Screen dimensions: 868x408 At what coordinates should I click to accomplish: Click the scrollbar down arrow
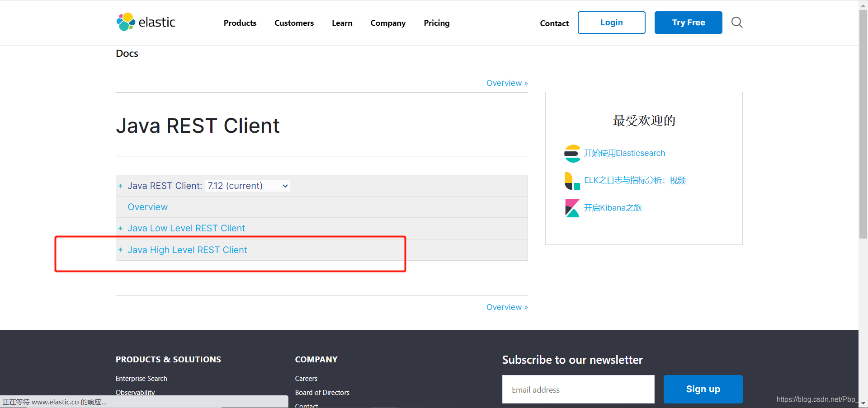click(863, 403)
